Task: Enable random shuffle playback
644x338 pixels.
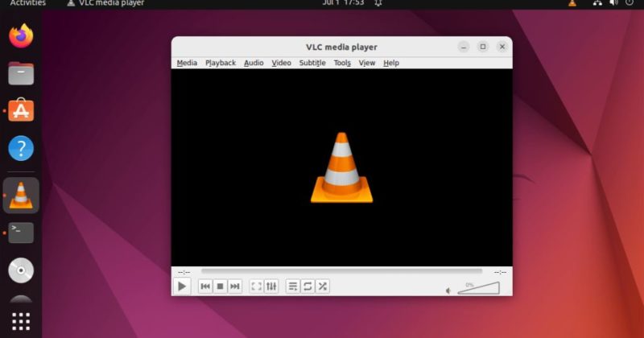Action: pos(322,286)
